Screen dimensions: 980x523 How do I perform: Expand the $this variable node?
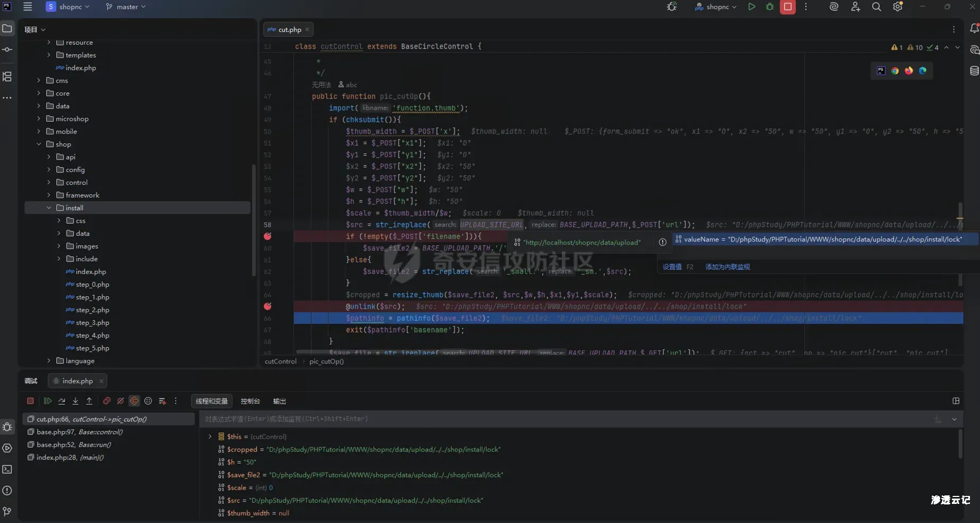click(210, 436)
